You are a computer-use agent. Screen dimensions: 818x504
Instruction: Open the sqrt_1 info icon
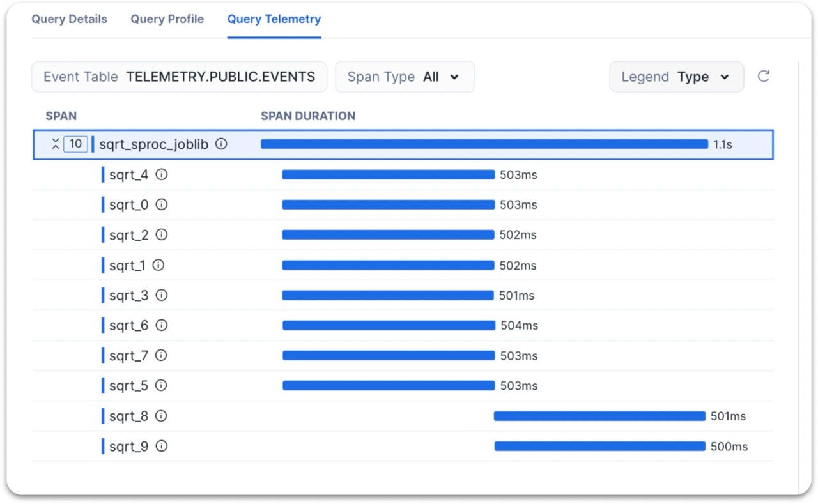[158, 265]
